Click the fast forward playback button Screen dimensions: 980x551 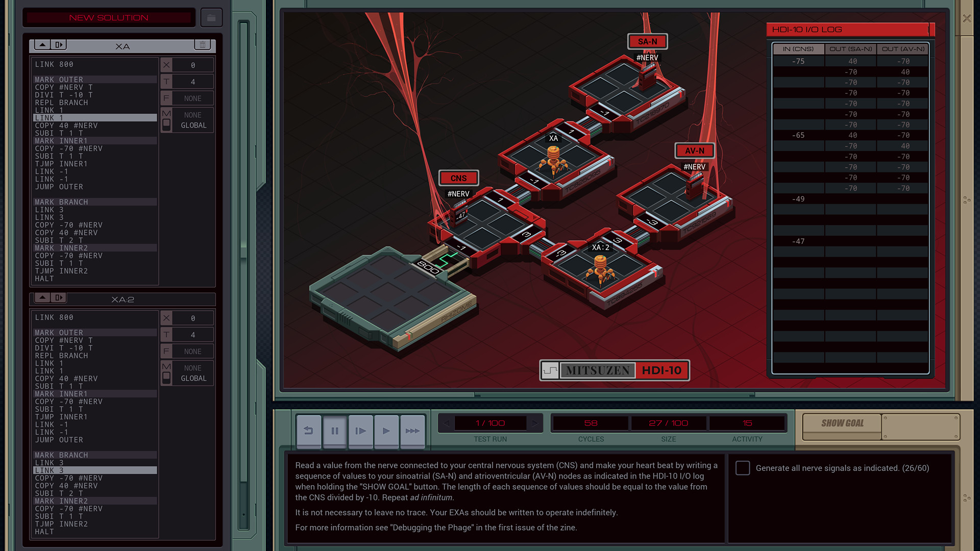[x=412, y=431]
